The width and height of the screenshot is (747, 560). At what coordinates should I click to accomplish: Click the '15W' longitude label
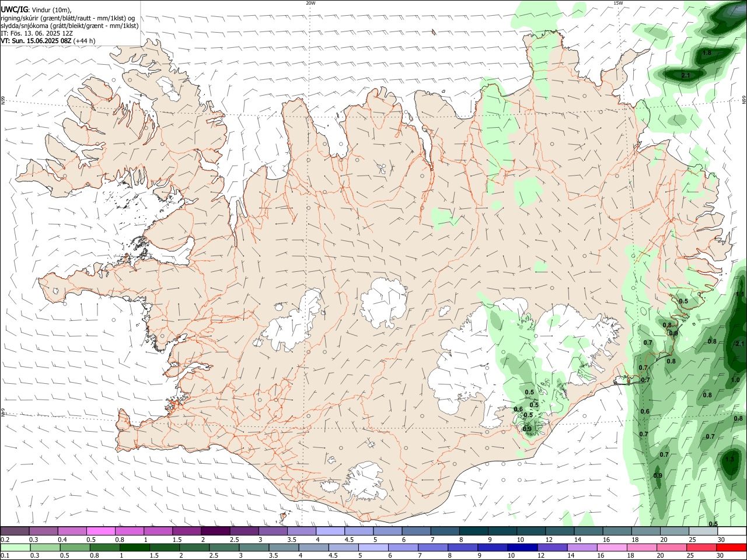coord(618,3)
